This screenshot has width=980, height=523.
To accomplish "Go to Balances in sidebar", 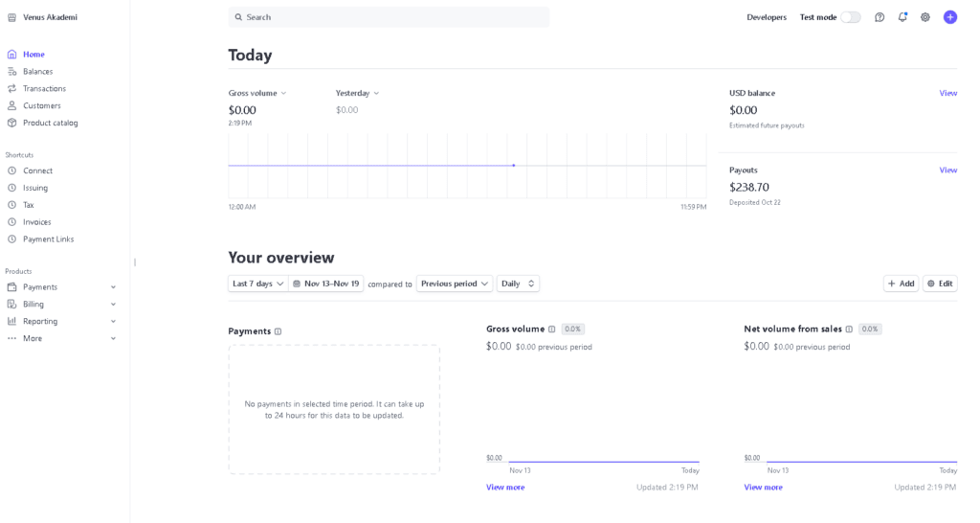I will point(37,71).
